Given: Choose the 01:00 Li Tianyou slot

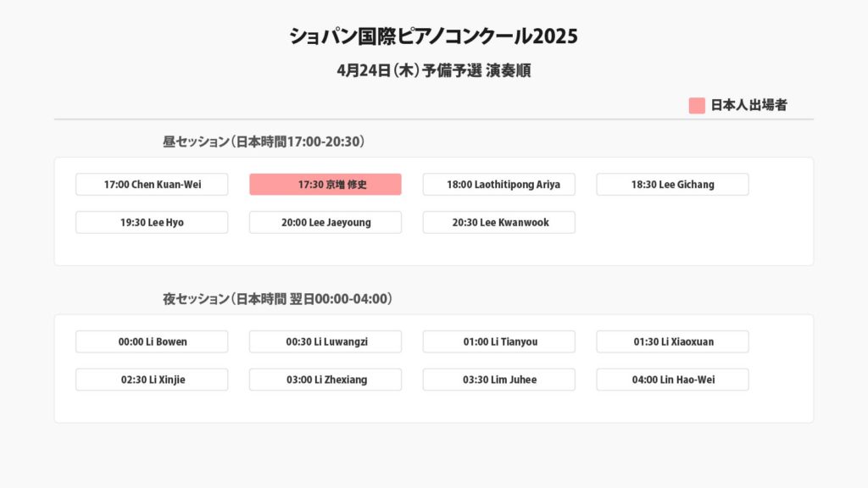Looking at the screenshot, I should pyautogui.click(x=499, y=342).
